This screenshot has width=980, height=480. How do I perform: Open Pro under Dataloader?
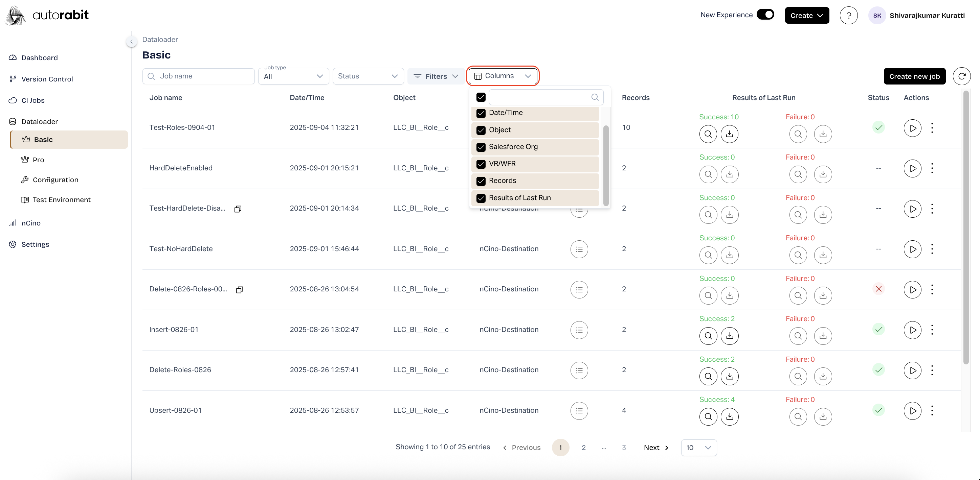pyautogui.click(x=38, y=160)
